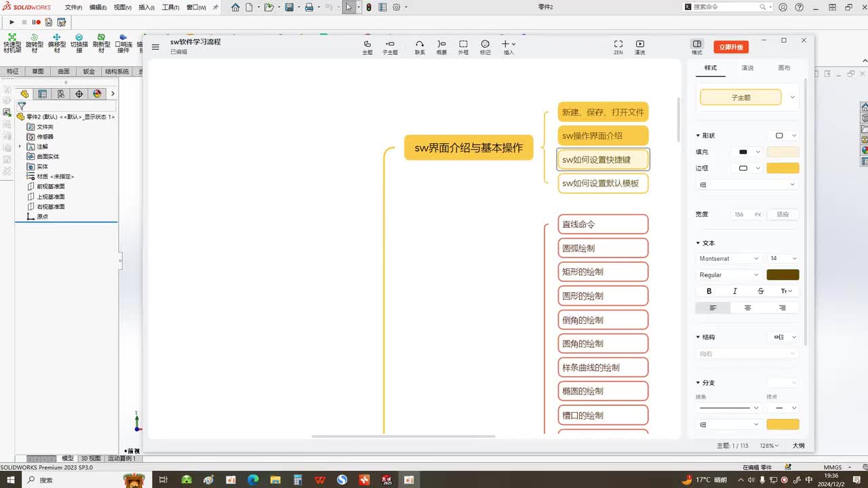Click the SolidWorks rebuild traffic light icon
Viewport: 868px width, 488px height.
(x=369, y=7)
